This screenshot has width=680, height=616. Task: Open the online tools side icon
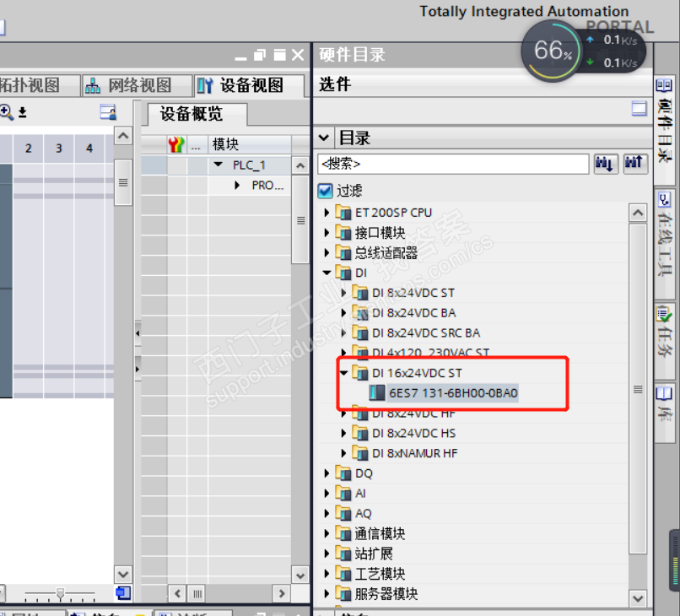pos(664,200)
